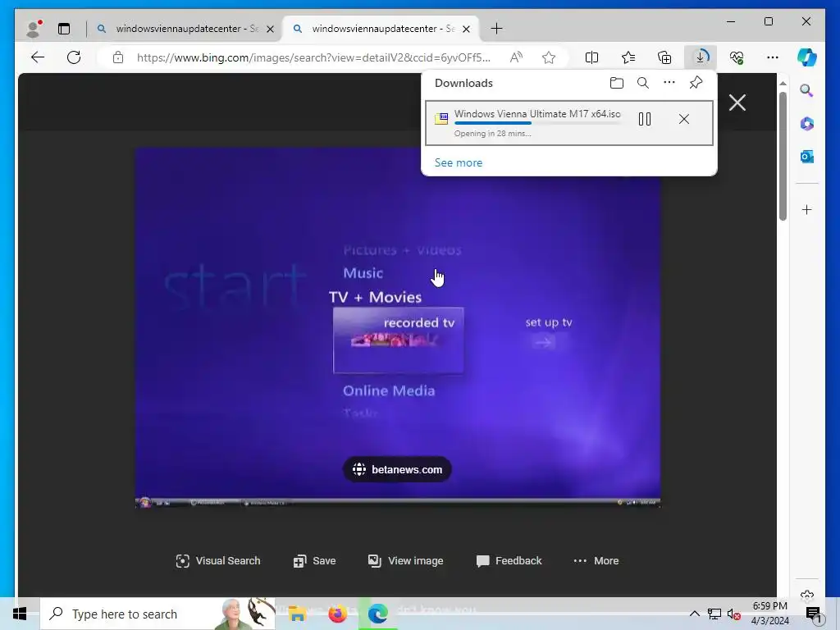The width and height of the screenshot is (840, 630).
Task: Launch Firefox from taskbar
Action: 337,614
